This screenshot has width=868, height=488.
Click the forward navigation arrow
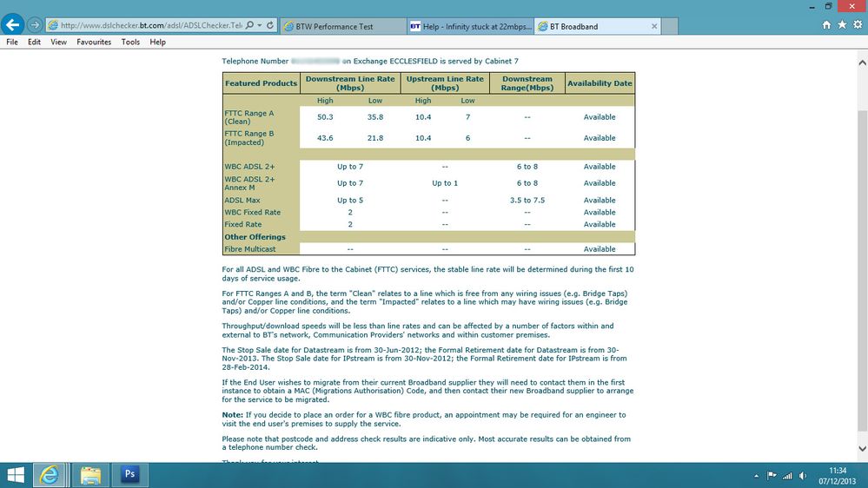click(35, 25)
